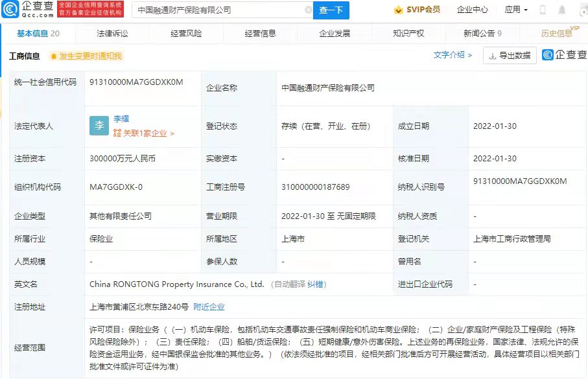This screenshot has height=379, width=588.
Task: Click the 发生变更时通知我 alert badge
Action: click(x=86, y=56)
